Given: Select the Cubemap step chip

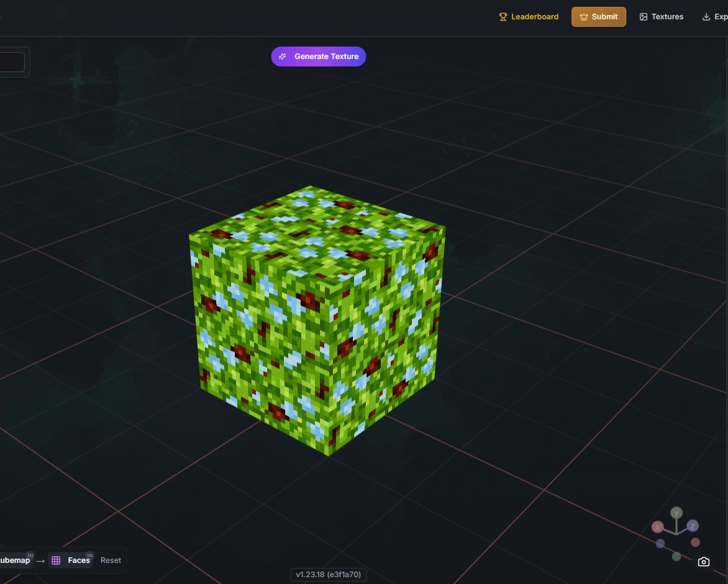Looking at the screenshot, I should coord(15,560).
